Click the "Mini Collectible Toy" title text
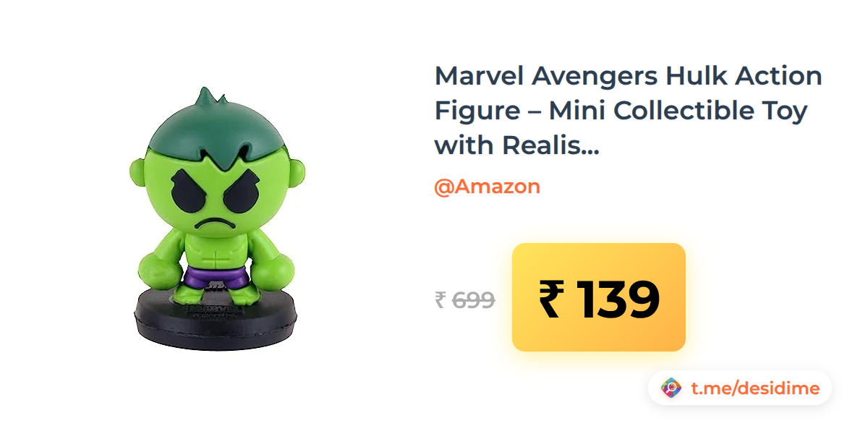The image size is (868, 434). (678, 111)
